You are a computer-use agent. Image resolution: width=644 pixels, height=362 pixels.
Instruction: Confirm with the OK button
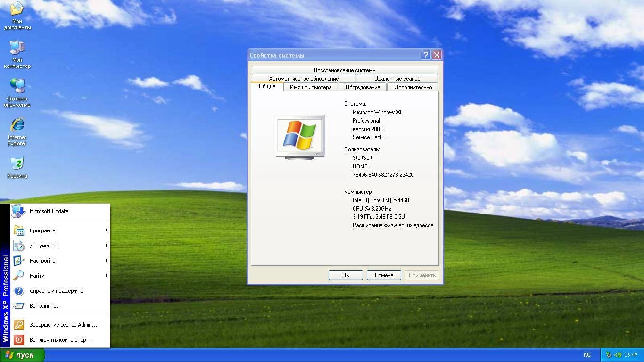coord(346,275)
